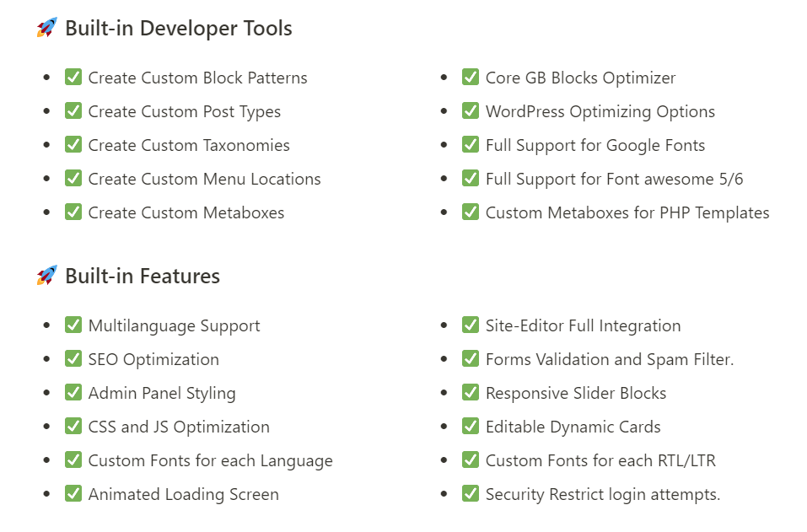Click Full Support for Font awesome 5/6
Image resolution: width=807 pixels, height=532 pixels.
coord(615,179)
